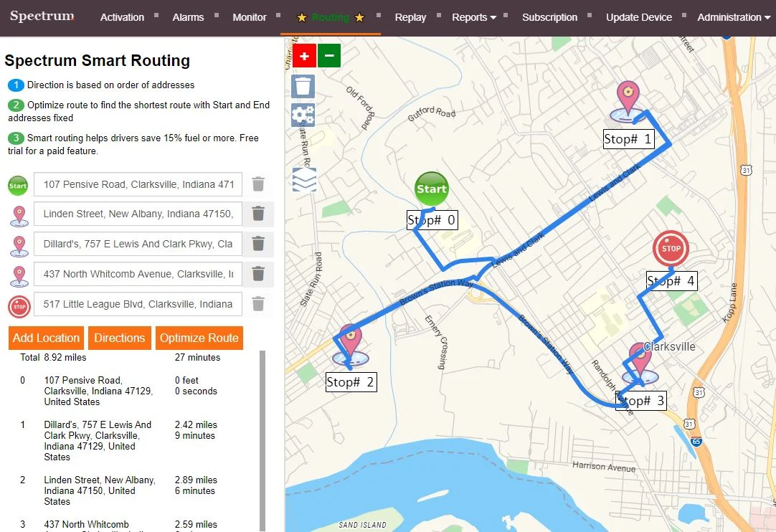776x532 pixels.
Task: Expand the Reports dropdown menu
Action: click(x=474, y=17)
